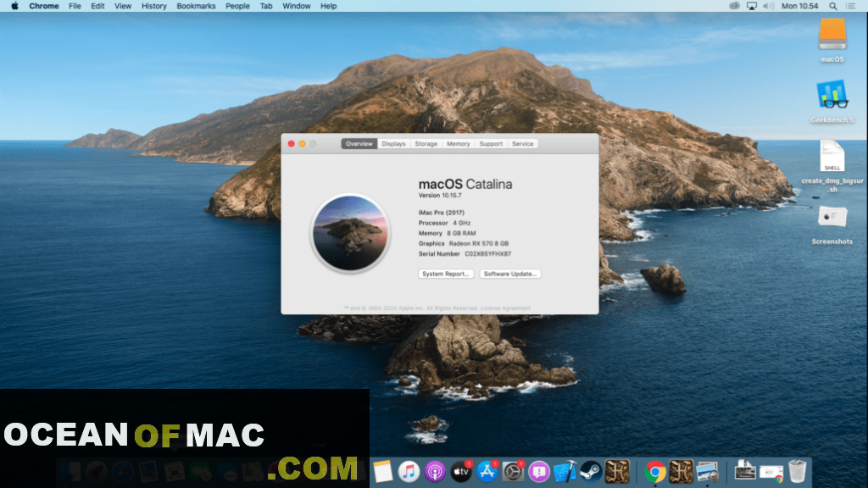Viewport: 868px width, 488px height.
Task: Open Podcasts from the Dock
Action: [x=435, y=472]
